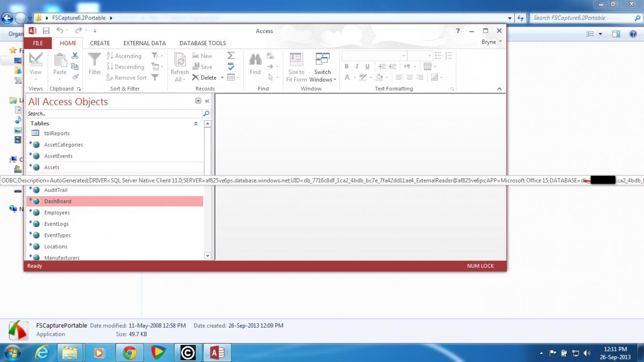644x362 pixels.
Task: Center text in Text Formatting
Action: (409, 77)
